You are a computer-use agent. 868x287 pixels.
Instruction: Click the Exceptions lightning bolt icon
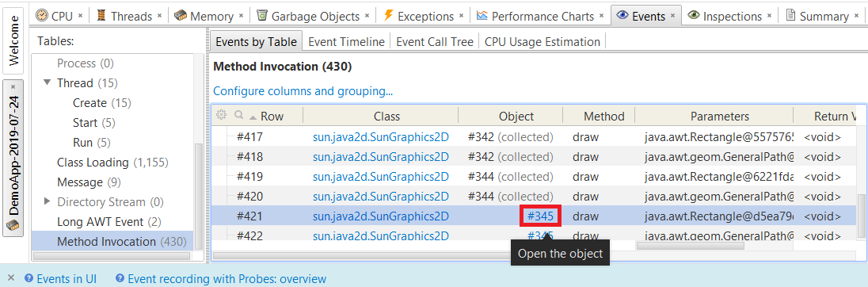coord(389,16)
